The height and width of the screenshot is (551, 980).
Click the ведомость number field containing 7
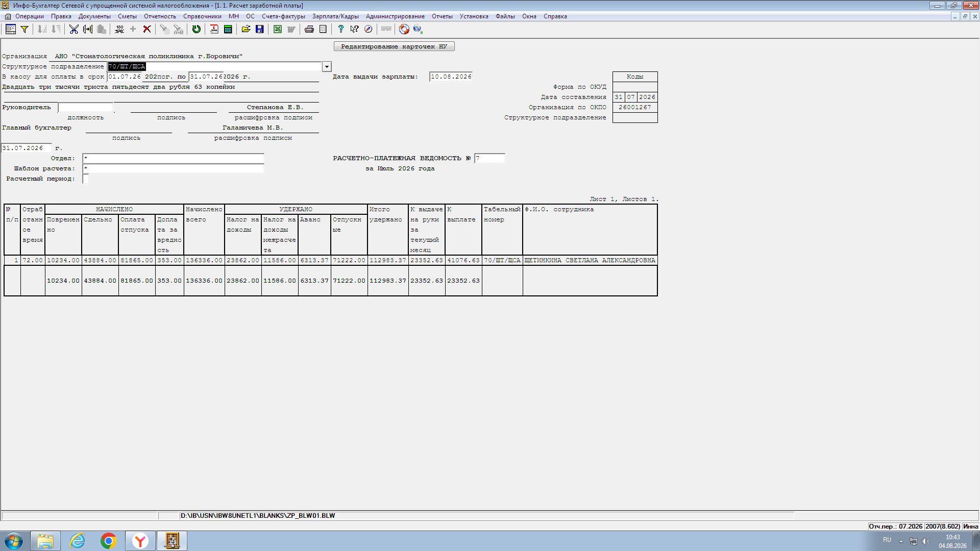pyautogui.click(x=489, y=158)
